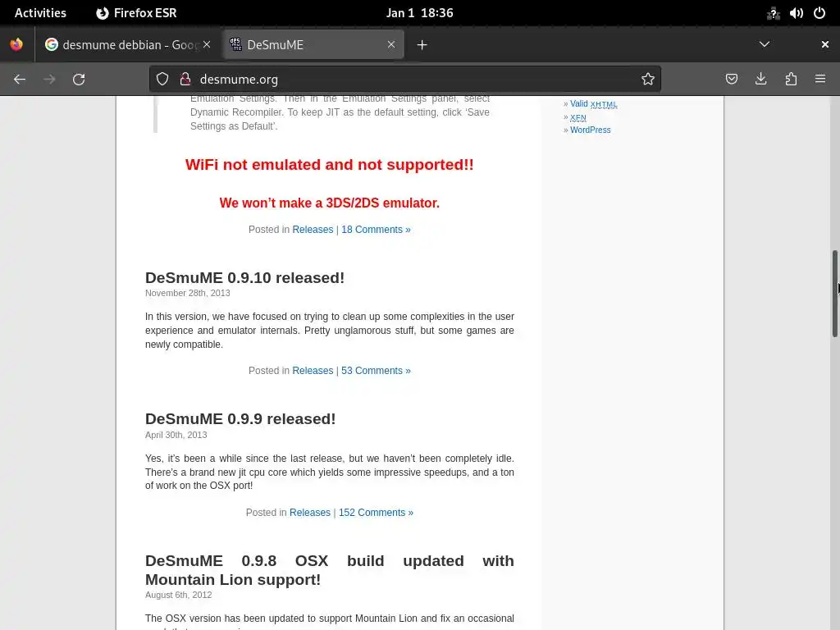Screen dimensions: 840x630
Task: Open Releases link beside 152 Comments
Action: click(x=310, y=513)
